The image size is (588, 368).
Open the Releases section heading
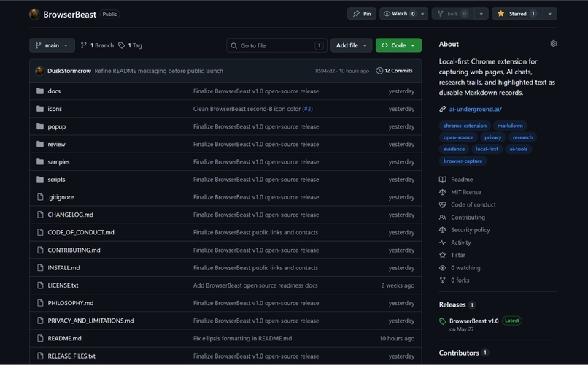click(x=452, y=304)
